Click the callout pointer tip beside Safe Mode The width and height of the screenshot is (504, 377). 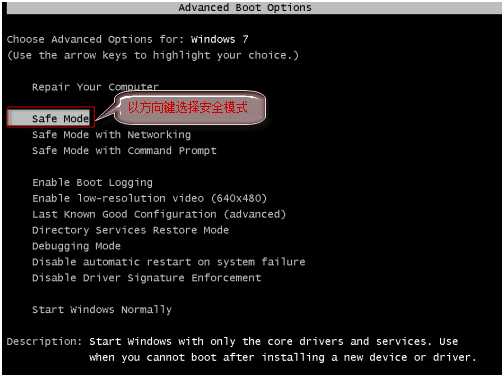coord(97,119)
